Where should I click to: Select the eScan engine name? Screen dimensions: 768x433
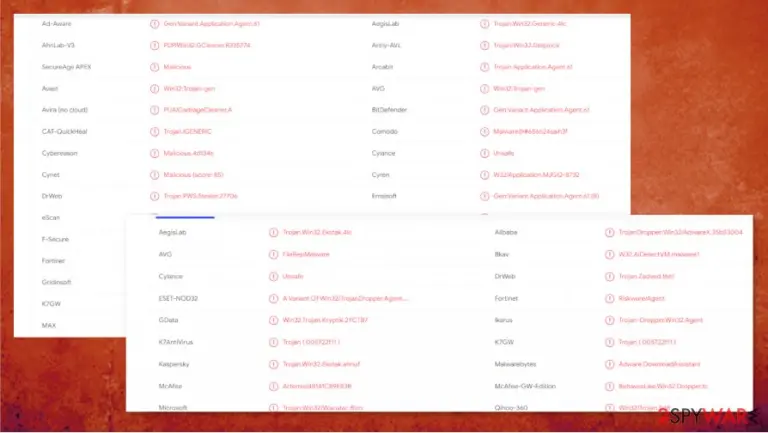(50, 217)
